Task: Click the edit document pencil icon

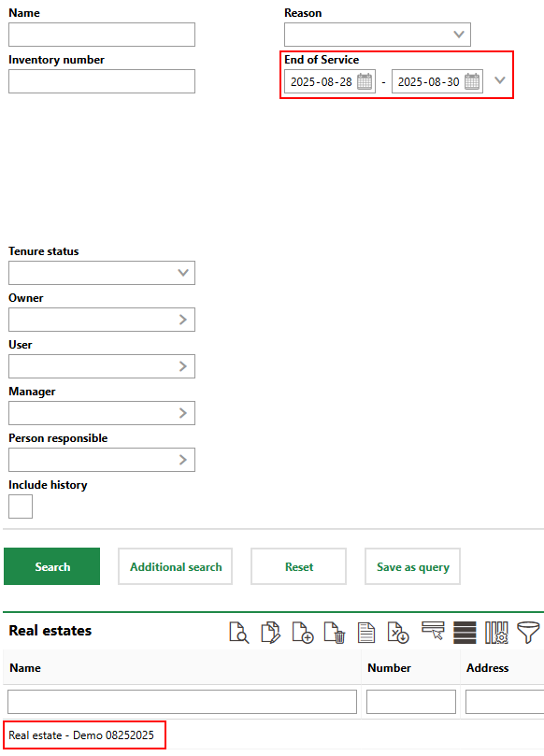Action: [x=270, y=633]
